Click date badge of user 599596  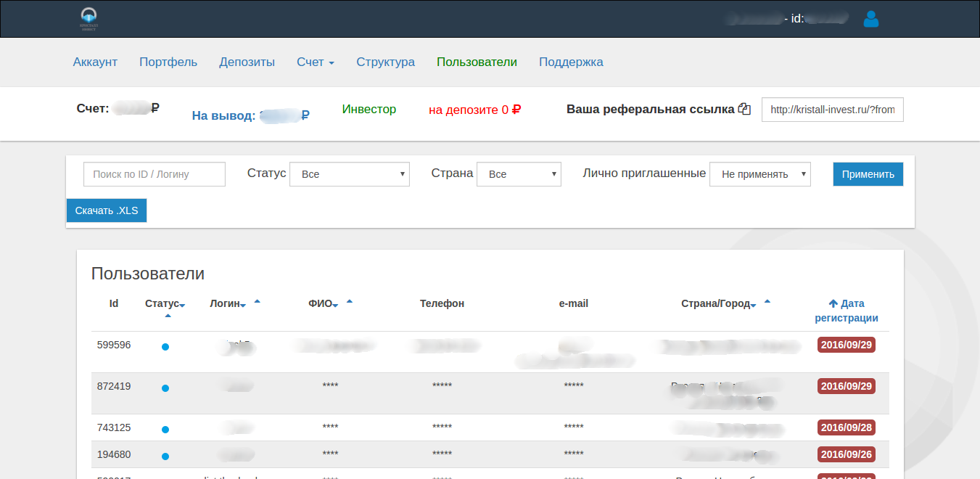[x=847, y=345]
